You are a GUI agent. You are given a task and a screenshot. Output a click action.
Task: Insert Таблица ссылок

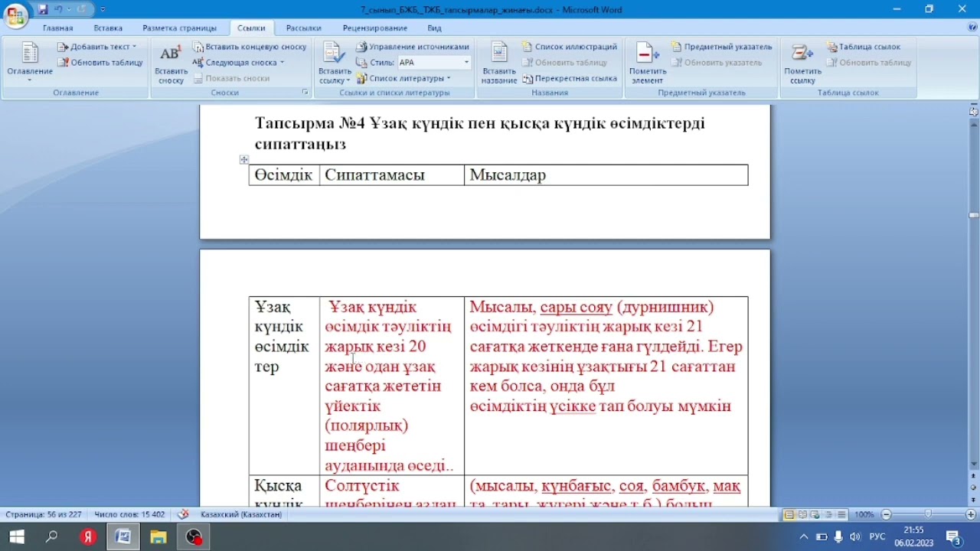[864, 47]
